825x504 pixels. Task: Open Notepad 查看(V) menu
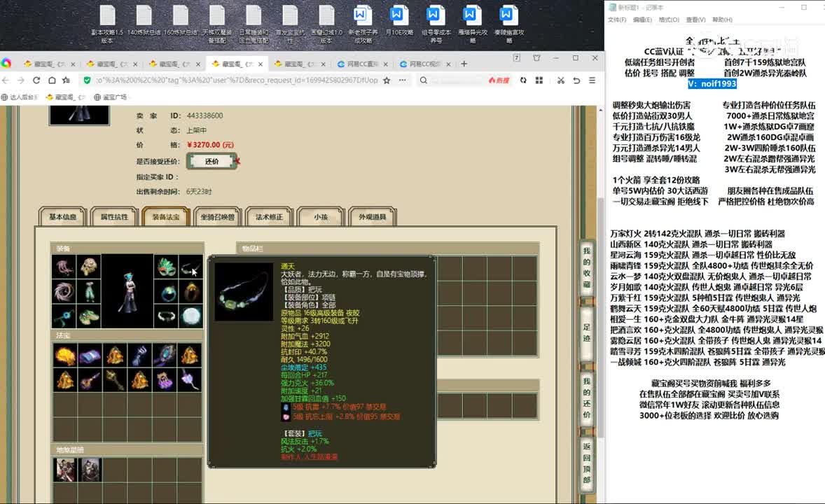[695, 20]
